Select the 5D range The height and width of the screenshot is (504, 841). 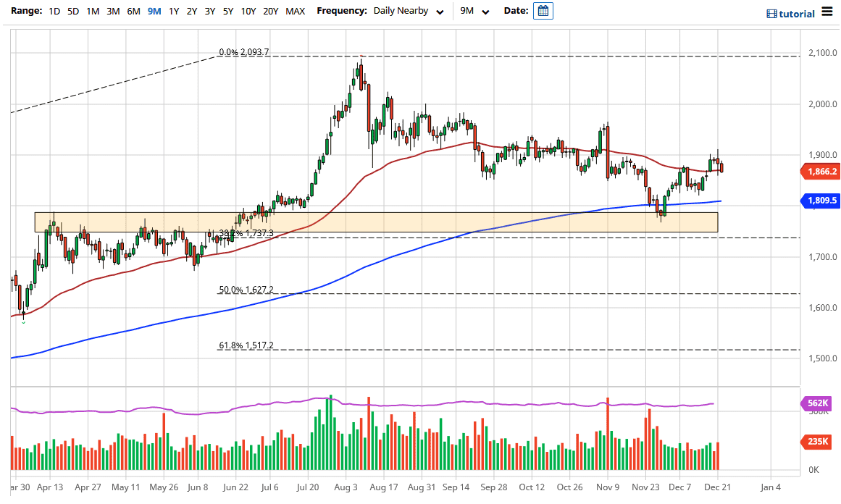(x=72, y=12)
